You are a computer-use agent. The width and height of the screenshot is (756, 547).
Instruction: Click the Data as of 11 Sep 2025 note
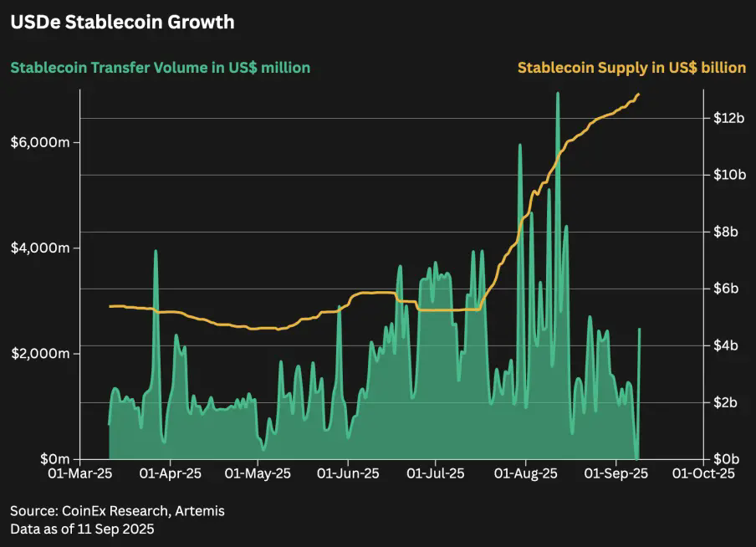82,529
